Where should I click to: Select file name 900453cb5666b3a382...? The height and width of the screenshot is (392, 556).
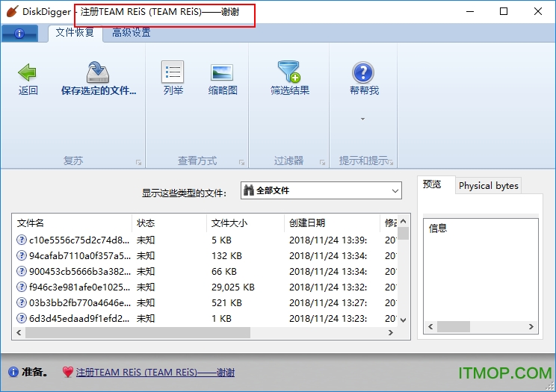pyautogui.click(x=80, y=272)
